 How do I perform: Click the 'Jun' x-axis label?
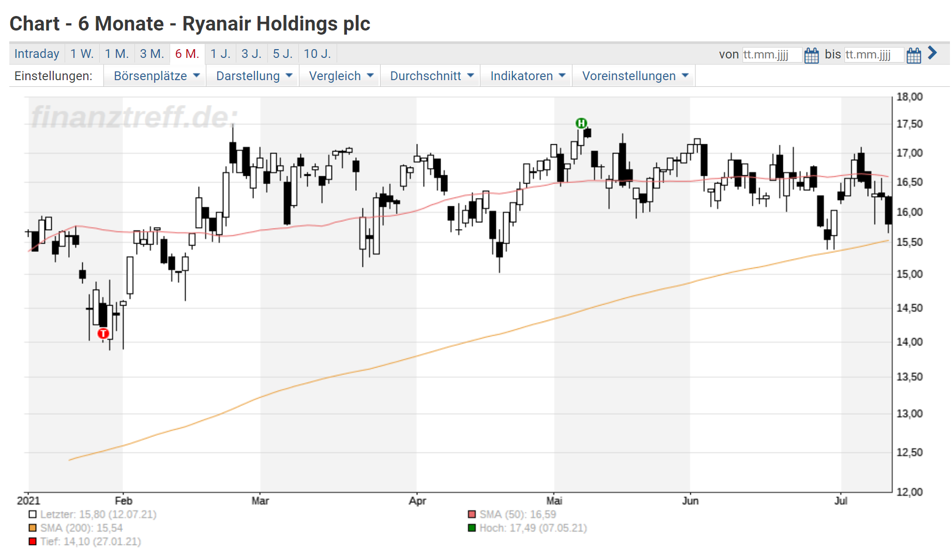pos(690,501)
